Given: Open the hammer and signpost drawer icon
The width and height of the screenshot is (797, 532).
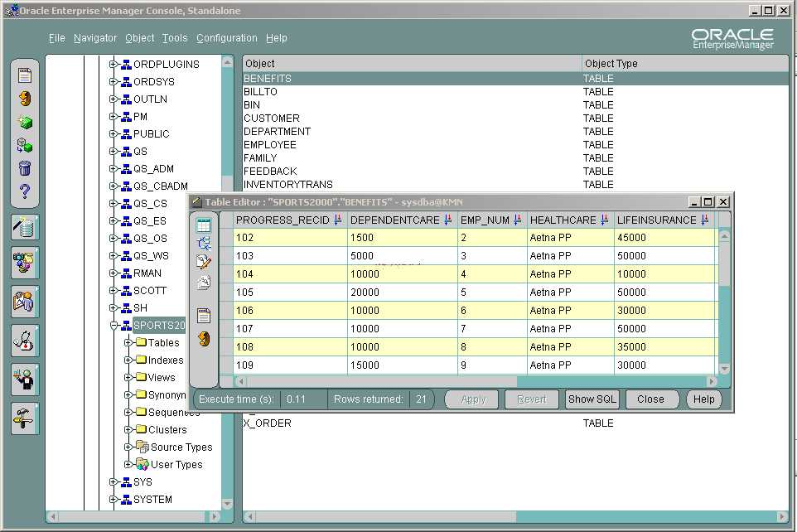Looking at the screenshot, I should point(25,418).
